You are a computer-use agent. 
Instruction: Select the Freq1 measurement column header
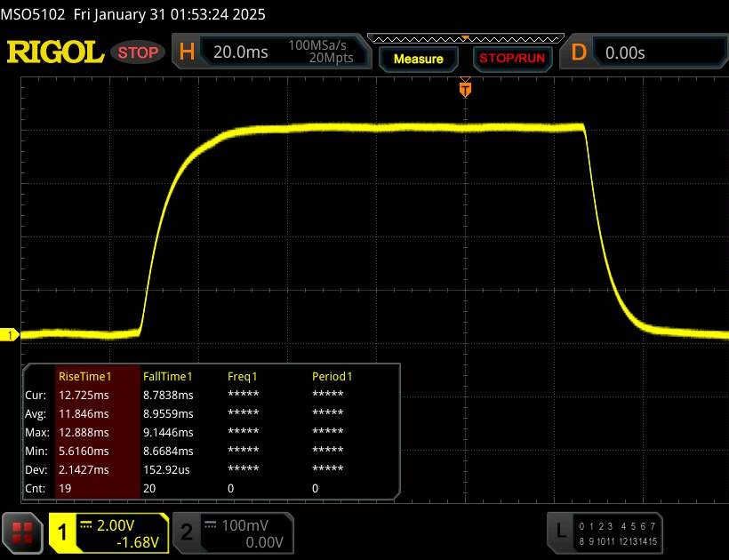(242, 376)
